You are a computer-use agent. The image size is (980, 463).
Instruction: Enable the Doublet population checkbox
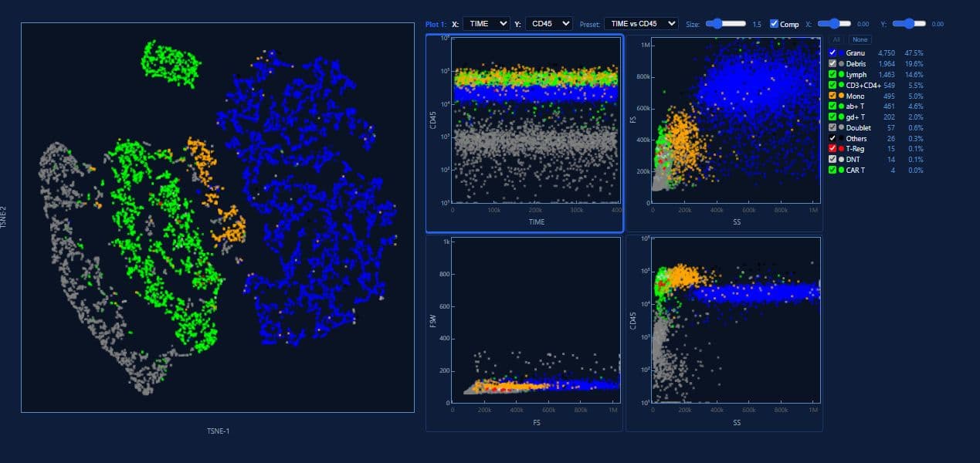tap(832, 127)
